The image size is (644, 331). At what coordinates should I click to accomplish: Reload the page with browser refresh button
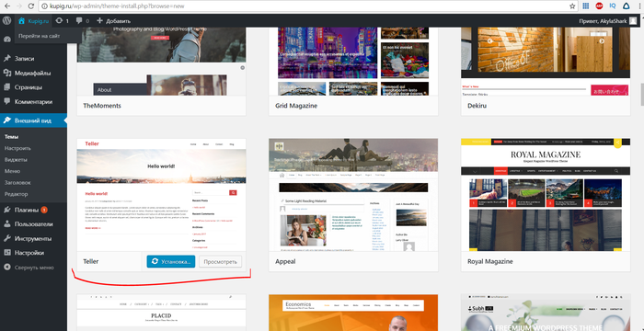tap(30, 6)
